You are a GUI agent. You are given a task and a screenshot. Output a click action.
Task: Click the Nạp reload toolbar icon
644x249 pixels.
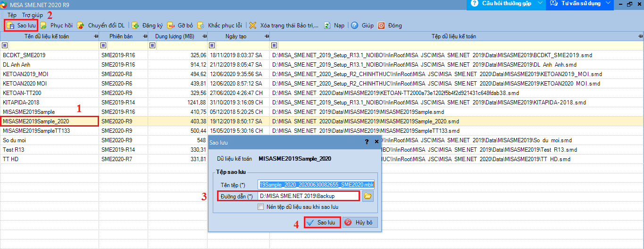click(334, 26)
